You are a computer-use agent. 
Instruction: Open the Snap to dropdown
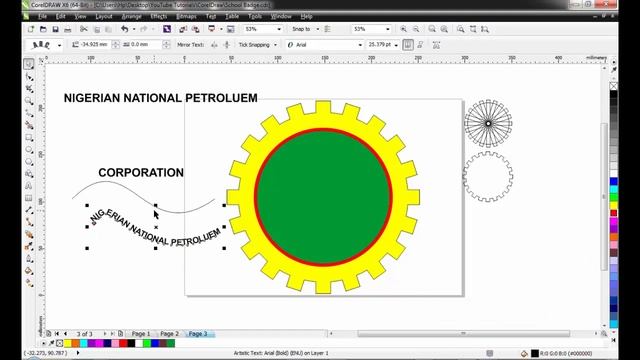(318, 29)
